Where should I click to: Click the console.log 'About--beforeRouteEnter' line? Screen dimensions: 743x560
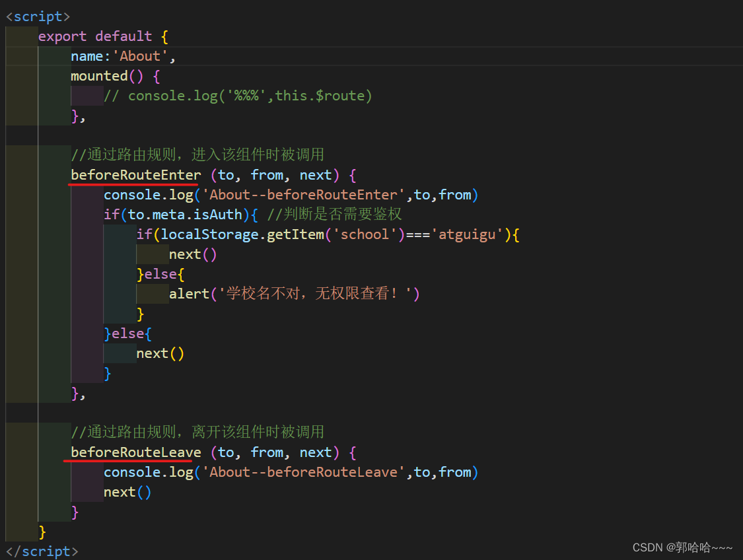(x=291, y=195)
